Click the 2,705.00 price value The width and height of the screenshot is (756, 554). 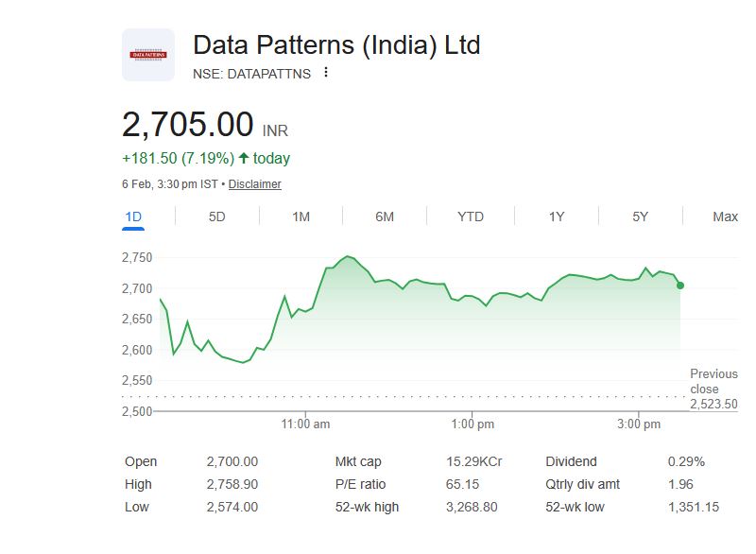click(x=188, y=125)
